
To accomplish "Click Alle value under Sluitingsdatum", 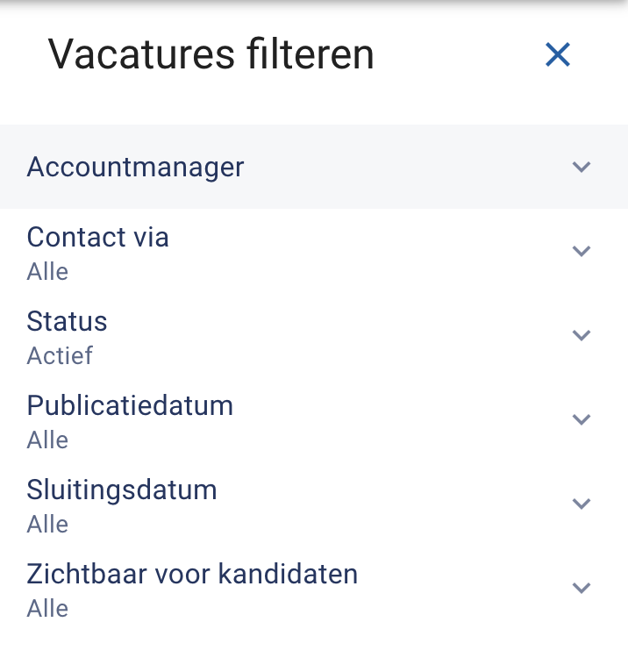I will 47,524.
